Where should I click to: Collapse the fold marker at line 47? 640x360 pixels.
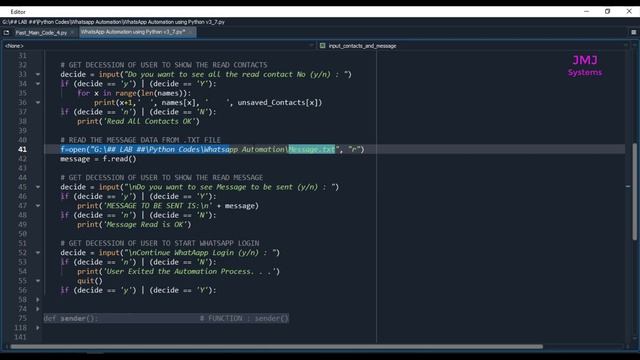pos(38,206)
